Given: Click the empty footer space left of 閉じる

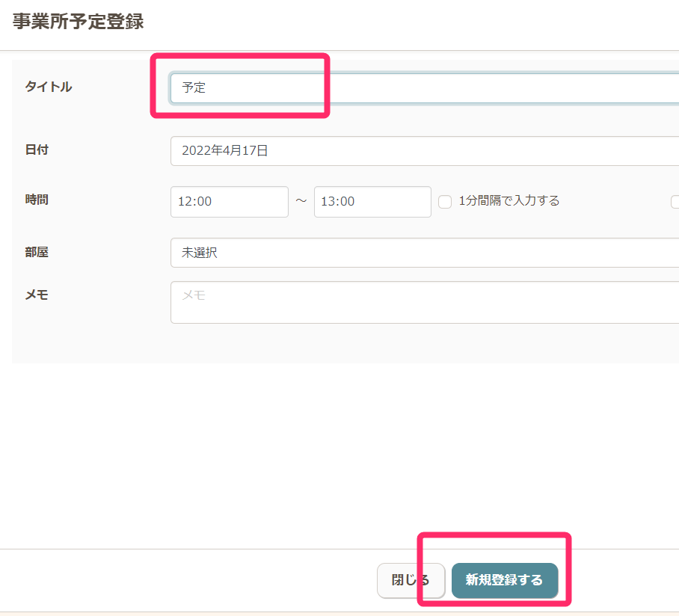Looking at the screenshot, I should (187, 580).
